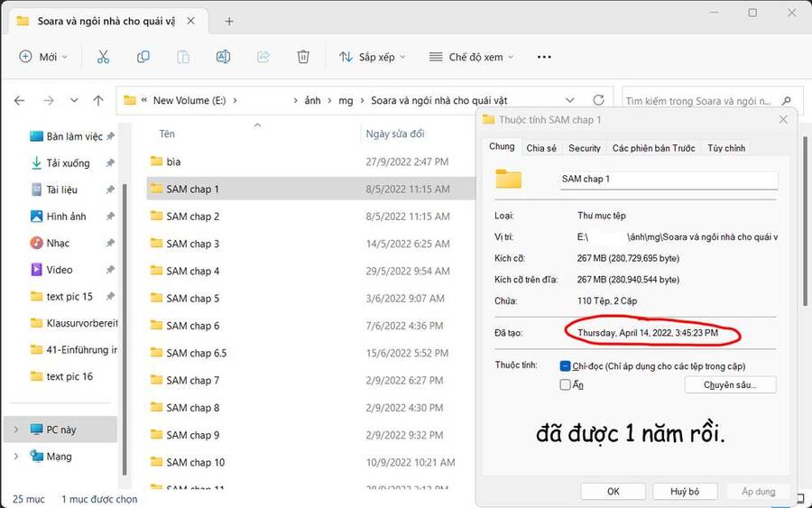Toggle the Chỉ-đọc read-only checkbox
Image resolution: width=812 pixels, height=508 pixels.
coord(566,366)
